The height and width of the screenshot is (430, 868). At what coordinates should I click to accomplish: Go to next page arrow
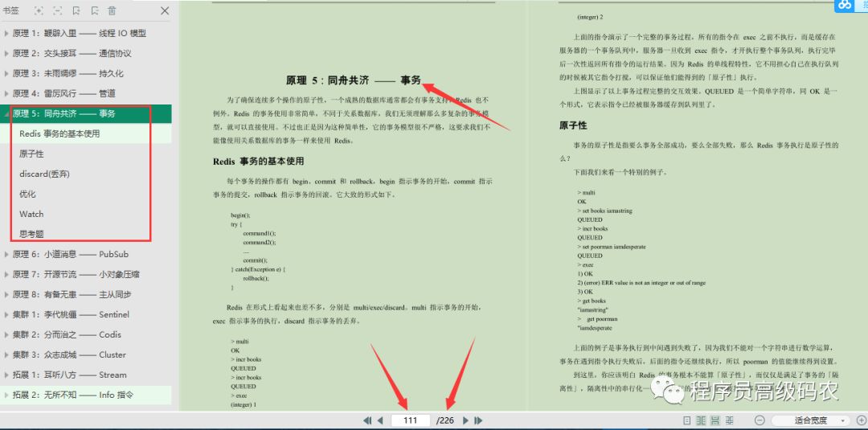(465, 420)
